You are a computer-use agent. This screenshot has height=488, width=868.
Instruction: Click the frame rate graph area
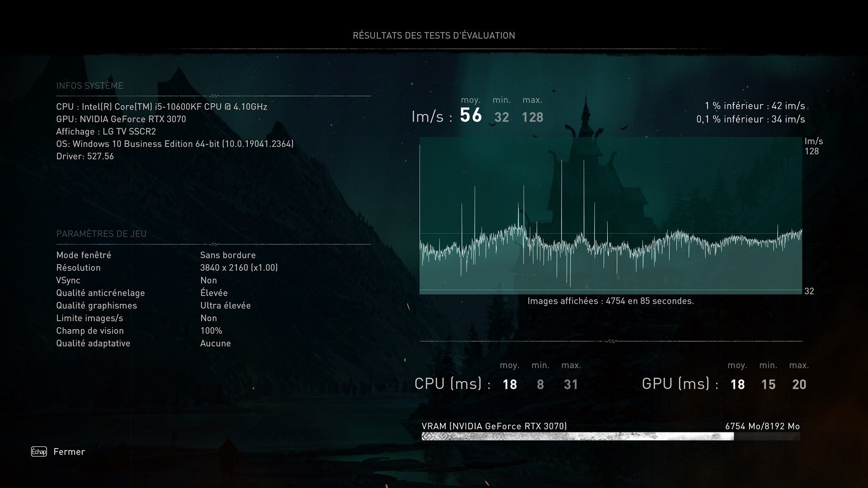click(x=610, y=216)
